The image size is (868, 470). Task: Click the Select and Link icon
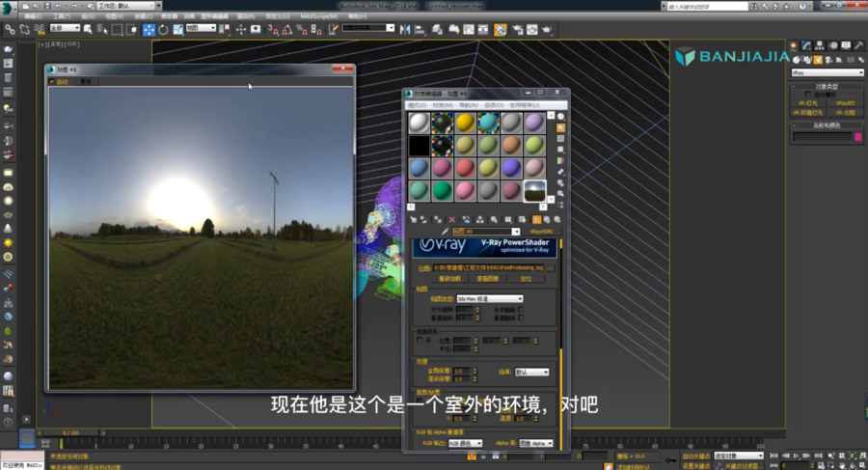[10, 29]
